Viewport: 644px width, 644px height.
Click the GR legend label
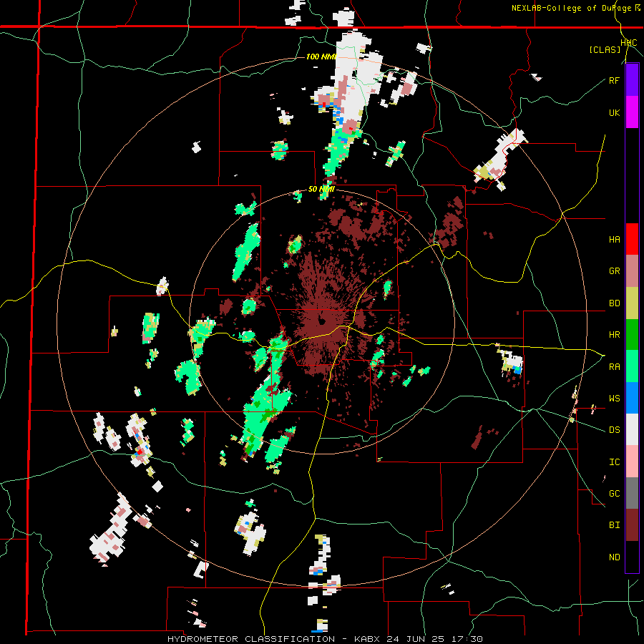(x=614, y=271)
